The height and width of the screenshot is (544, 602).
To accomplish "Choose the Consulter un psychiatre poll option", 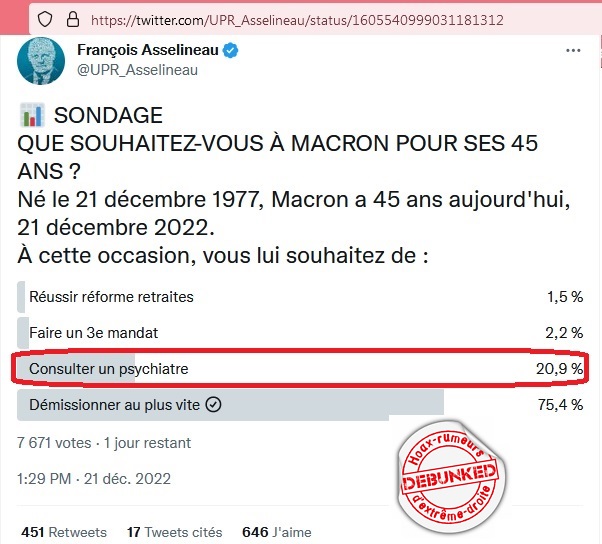I will 109,369.
